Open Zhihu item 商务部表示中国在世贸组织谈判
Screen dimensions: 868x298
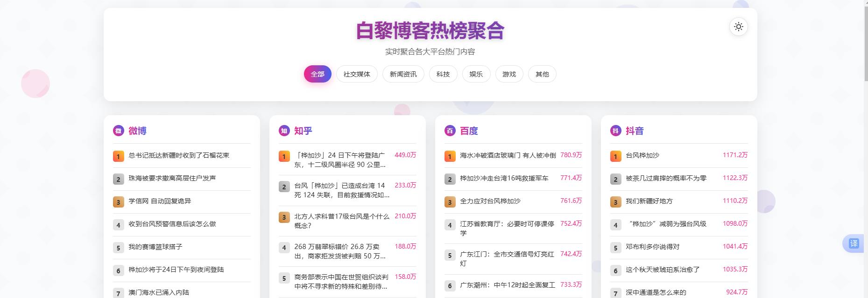342,282
